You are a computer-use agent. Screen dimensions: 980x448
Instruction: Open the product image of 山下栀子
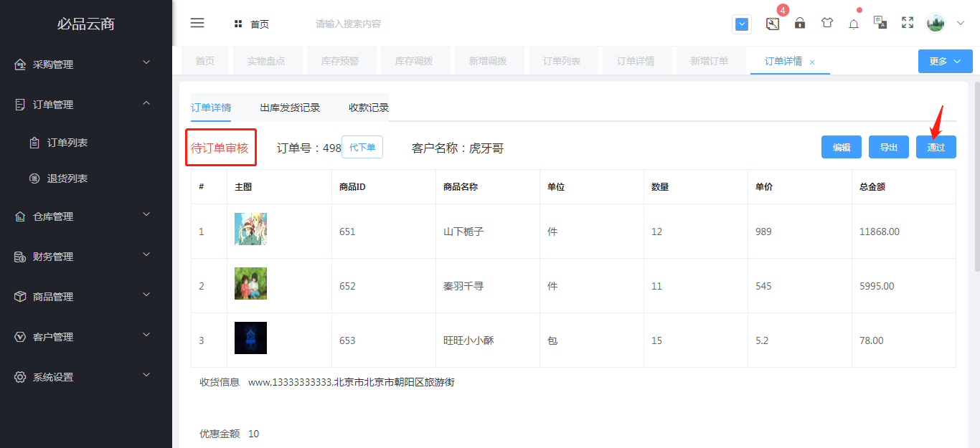pos(250,229)
